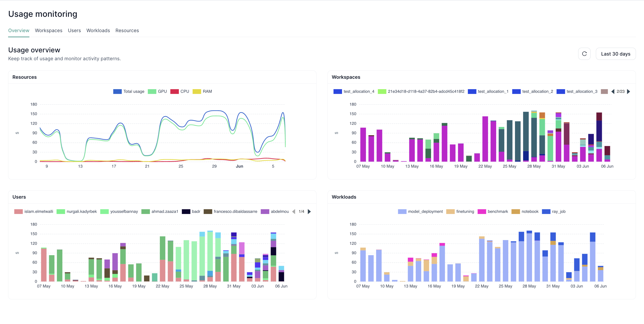
Task: Click the circular refresh icon near Last 30 days
Action: [x=585, y=54]
